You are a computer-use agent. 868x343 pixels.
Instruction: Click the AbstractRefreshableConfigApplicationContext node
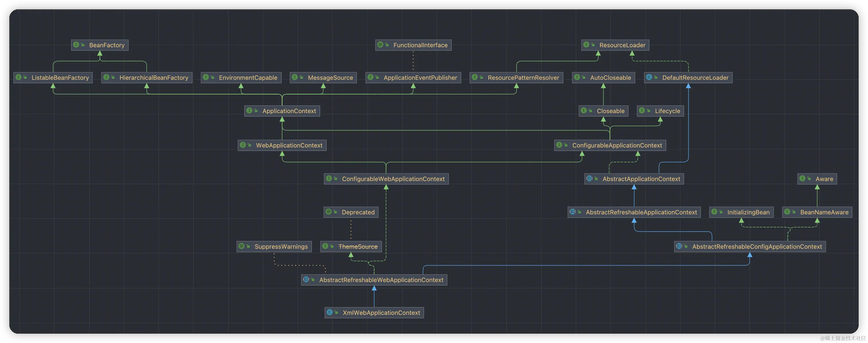click(x=757, y=247)
